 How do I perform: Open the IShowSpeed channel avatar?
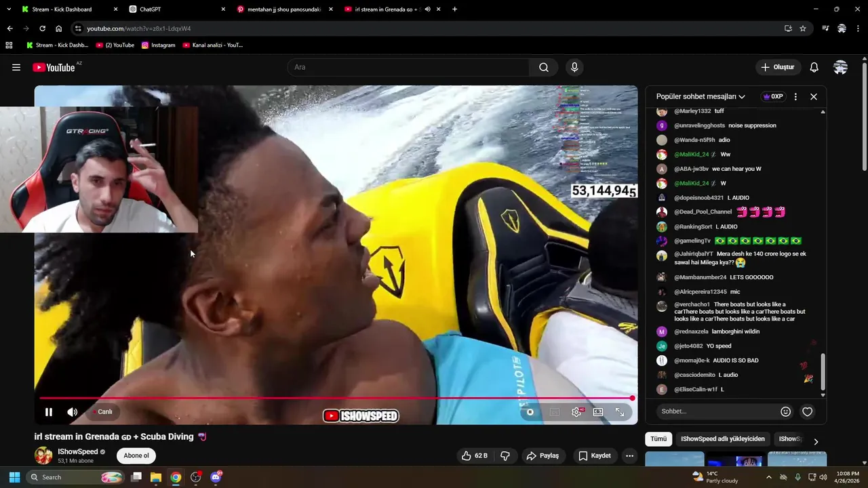tap(43, 455)
